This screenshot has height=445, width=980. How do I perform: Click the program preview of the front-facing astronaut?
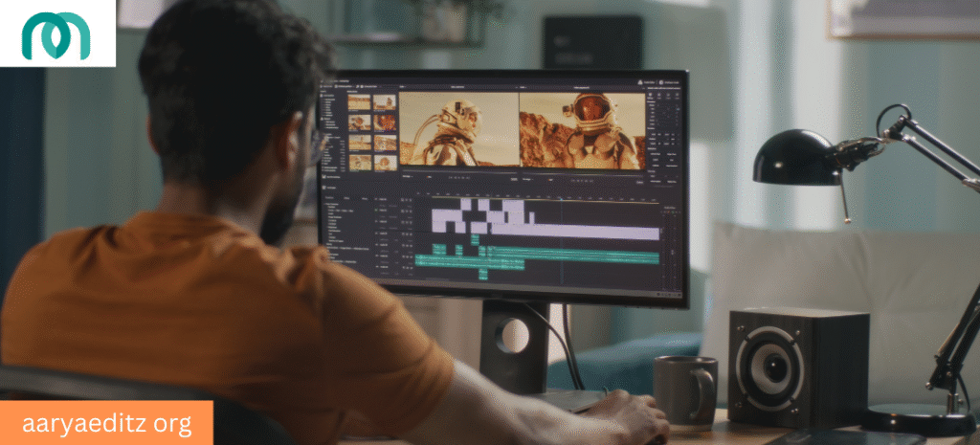coord(582,131)
